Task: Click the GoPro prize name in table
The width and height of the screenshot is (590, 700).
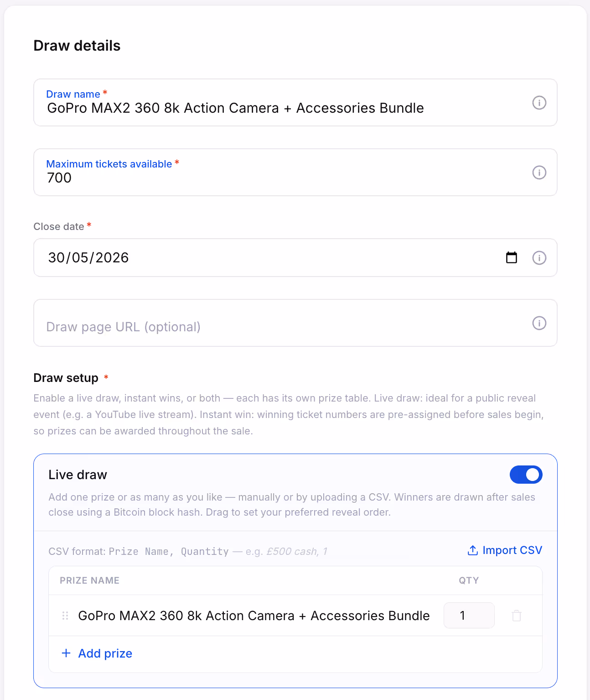Action: (254, 616)
